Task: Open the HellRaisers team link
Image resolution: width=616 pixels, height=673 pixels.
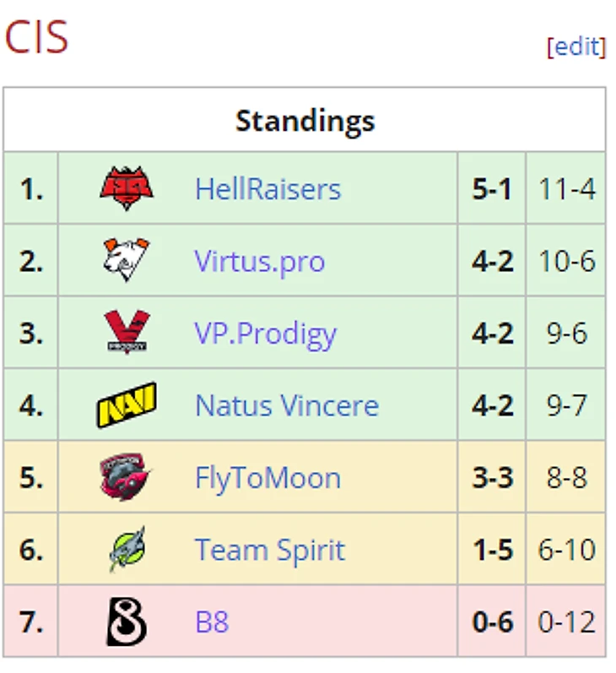Action: click(267, 188)
